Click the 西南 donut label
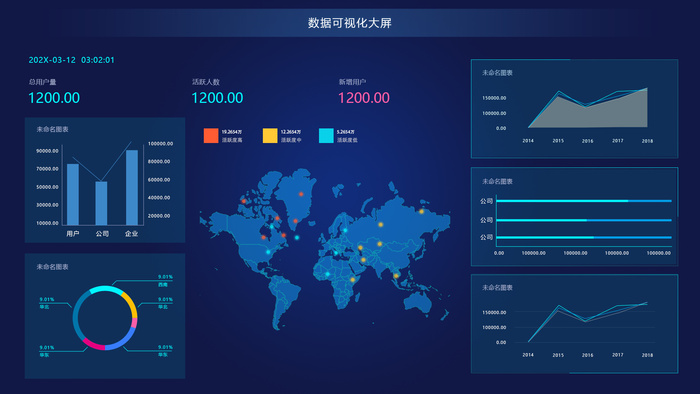Image resolution: width=700 pixels, height=394 pixels. click(x=163, y=285)
